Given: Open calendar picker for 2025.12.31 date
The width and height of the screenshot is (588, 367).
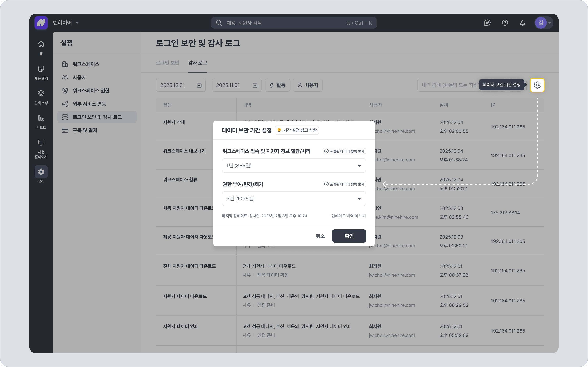Looking at the screenshot, I should [199, 85].
